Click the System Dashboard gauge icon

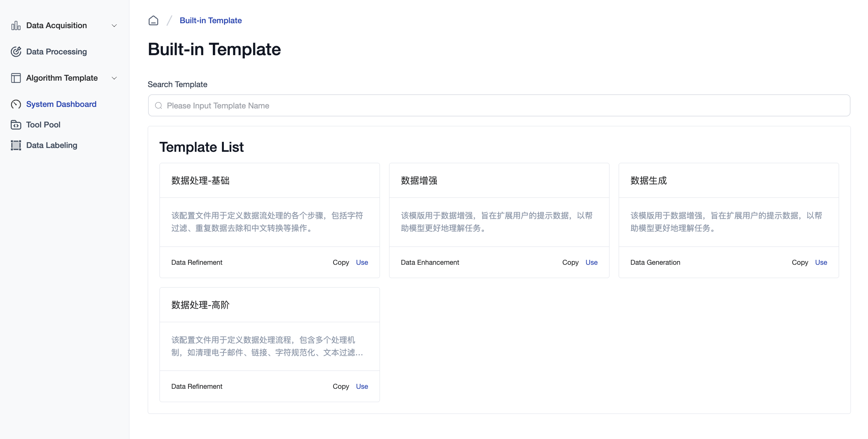click(x=16, y=104)
